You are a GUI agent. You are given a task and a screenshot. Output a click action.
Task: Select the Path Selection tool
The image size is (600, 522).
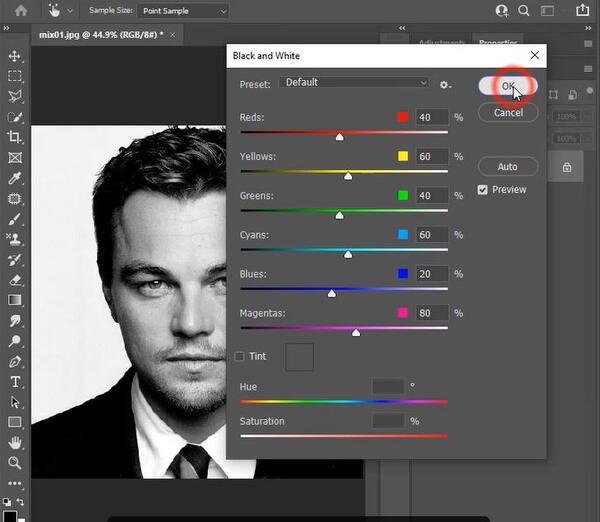click(x=15, y=402)
